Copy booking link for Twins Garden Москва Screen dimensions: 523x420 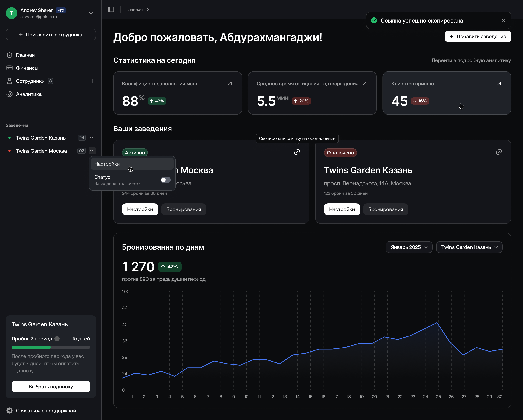click(x=297, y=152)
